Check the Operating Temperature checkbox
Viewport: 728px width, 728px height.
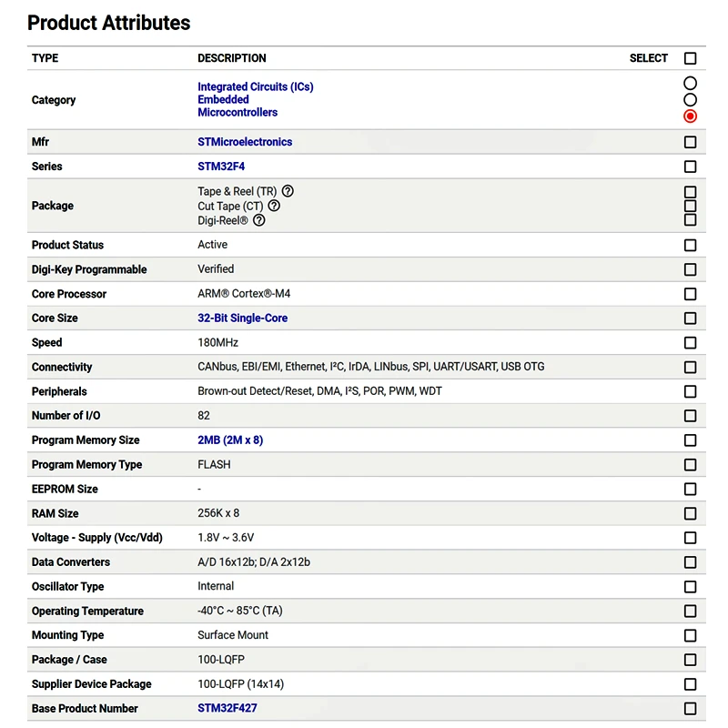691,611
